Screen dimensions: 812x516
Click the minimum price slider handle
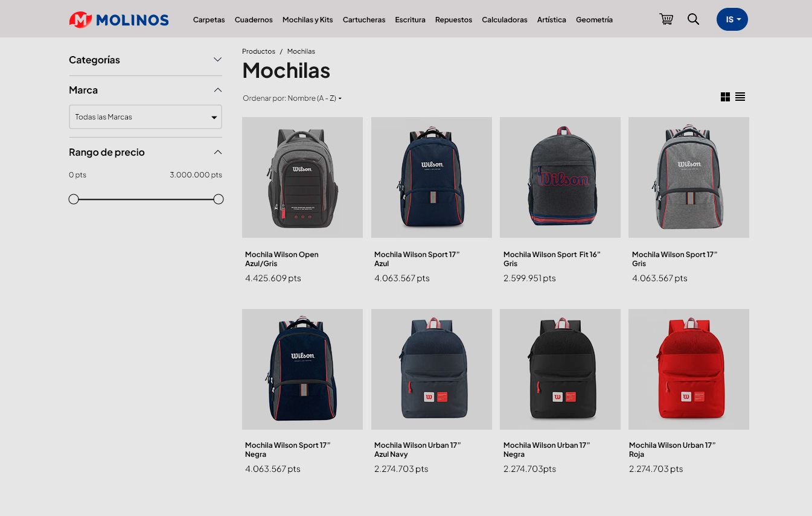(x=74, y=199)
